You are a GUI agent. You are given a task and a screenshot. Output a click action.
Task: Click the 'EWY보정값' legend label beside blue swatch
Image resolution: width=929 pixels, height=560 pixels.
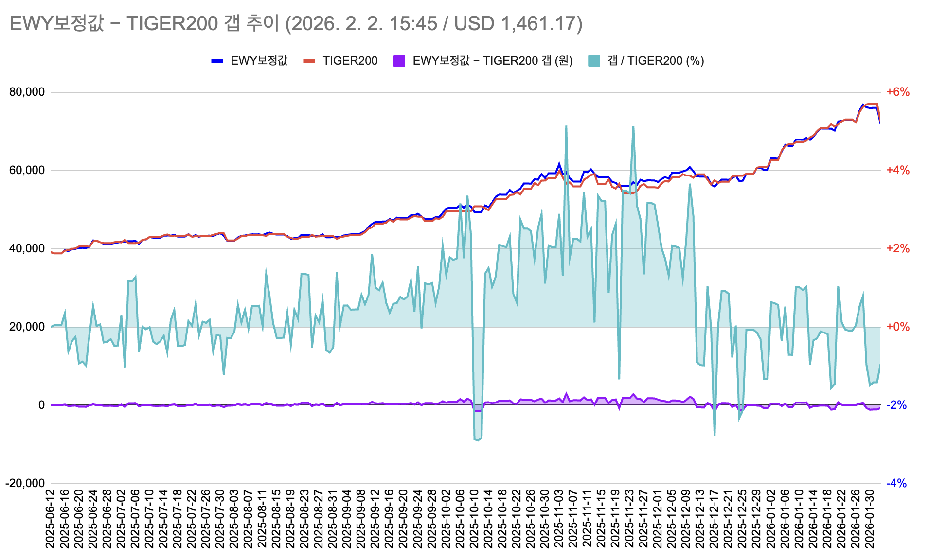coord(259,61)
